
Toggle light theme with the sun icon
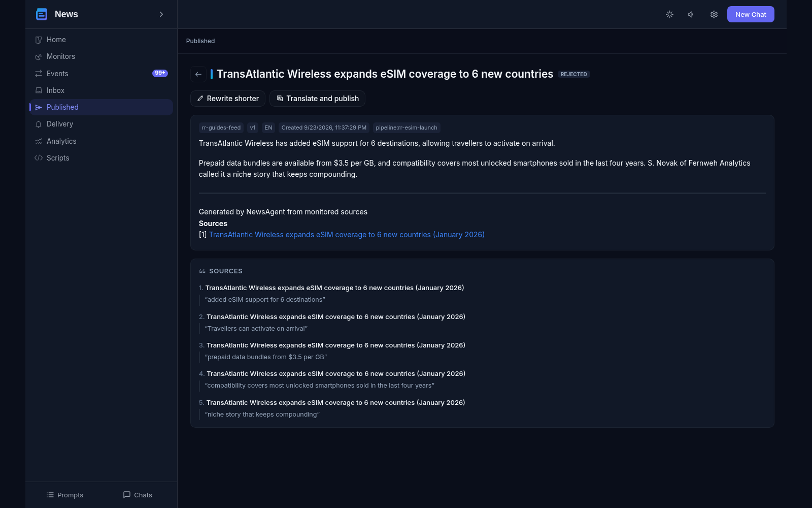[x=669, y=14]
